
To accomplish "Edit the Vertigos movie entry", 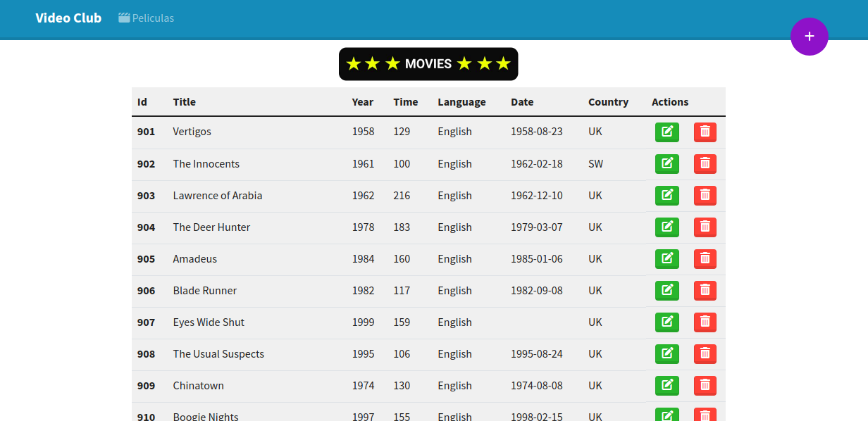I will click(x=667, y=132).
